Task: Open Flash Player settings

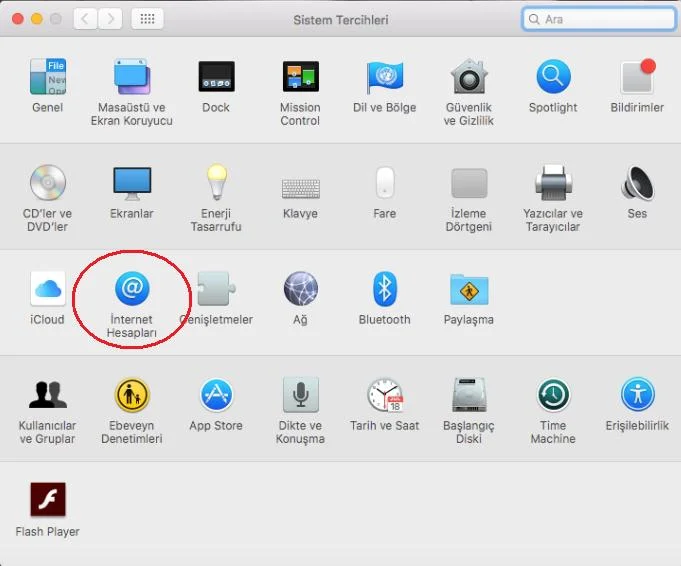Action: (47, 499)
